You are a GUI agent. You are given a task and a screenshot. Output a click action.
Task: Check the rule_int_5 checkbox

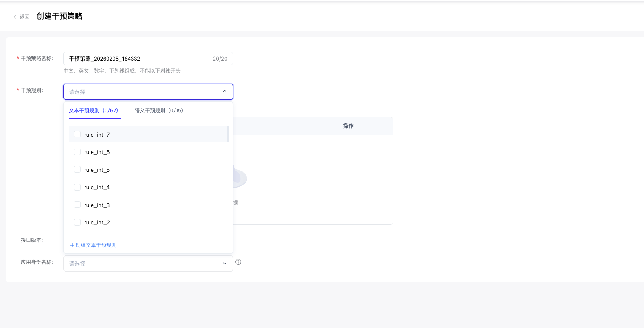[x=77, y=169]
